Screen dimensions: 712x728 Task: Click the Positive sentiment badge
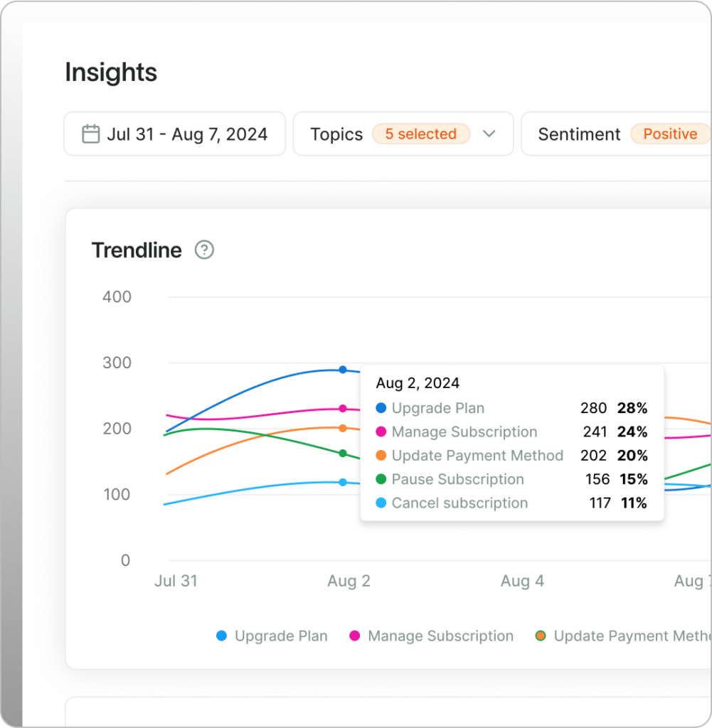670,134
